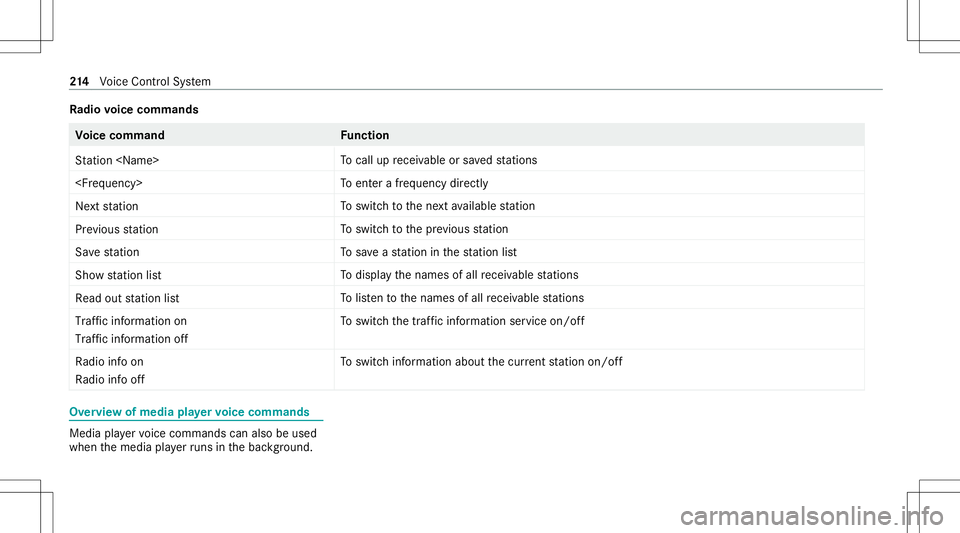The image size is (960, 533).
Task: Select the Next station command
Action: (x=107, y=206)
